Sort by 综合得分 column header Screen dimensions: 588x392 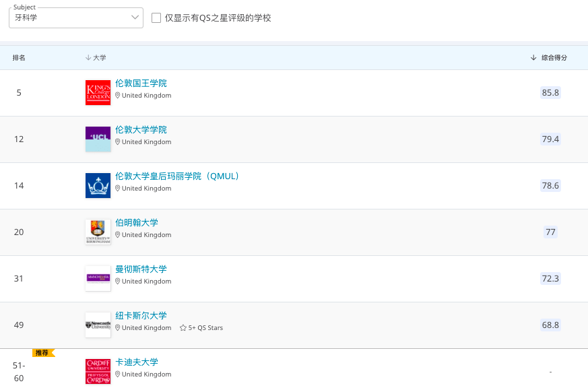(x=549, y=58)
